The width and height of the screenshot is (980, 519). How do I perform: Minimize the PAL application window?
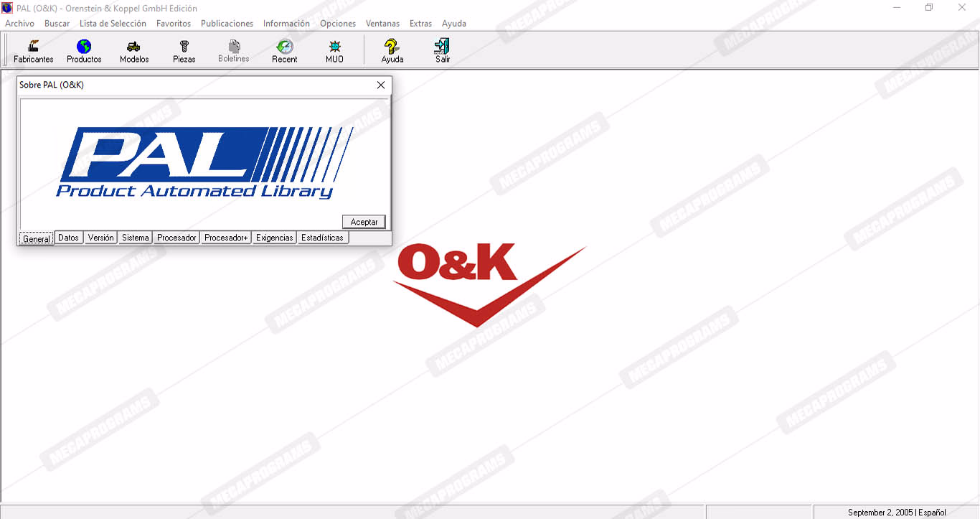click(x=897, y=8)
